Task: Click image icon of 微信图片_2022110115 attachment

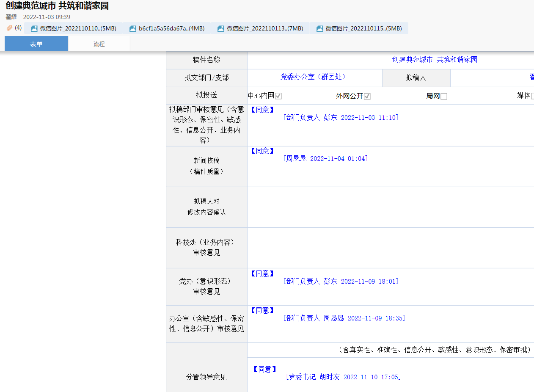Action: click(320, 29)
